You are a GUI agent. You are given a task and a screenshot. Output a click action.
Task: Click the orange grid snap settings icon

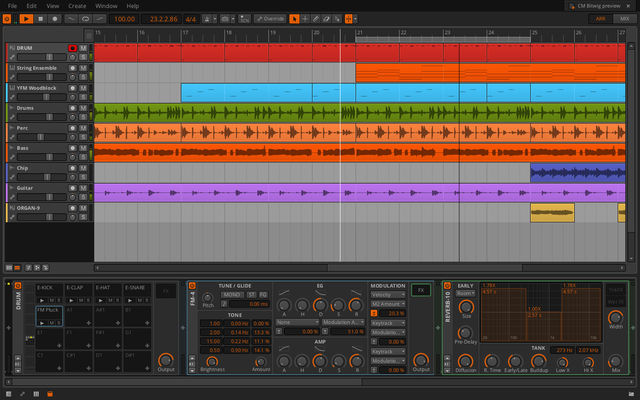point(349,19)
